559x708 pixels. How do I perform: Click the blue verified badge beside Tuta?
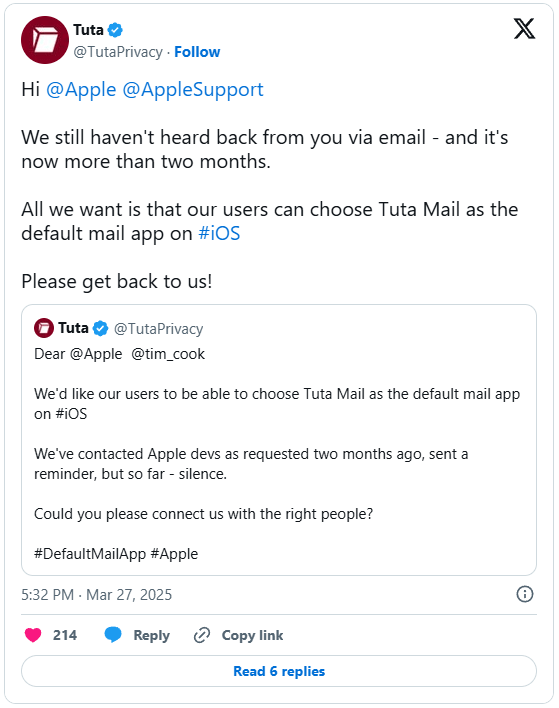(116, 30)
